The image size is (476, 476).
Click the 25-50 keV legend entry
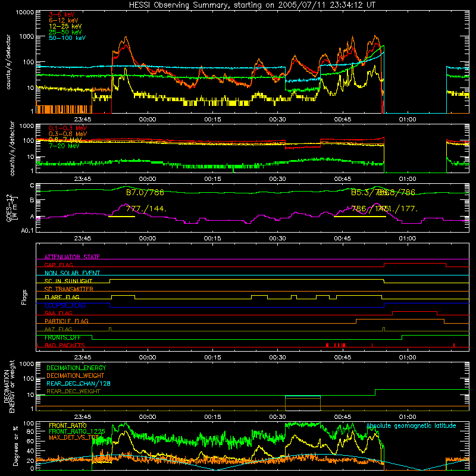(65, 32)
